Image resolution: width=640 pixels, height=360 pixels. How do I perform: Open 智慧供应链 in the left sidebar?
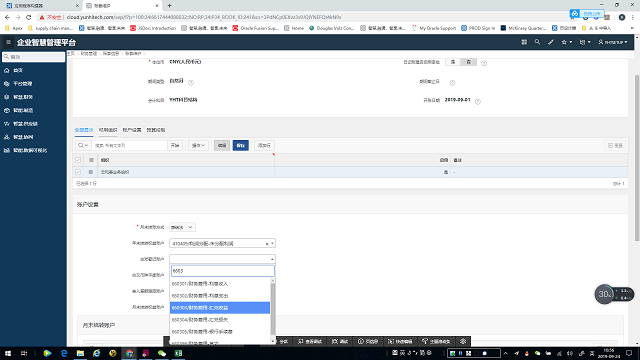click(x=25, y=124)
